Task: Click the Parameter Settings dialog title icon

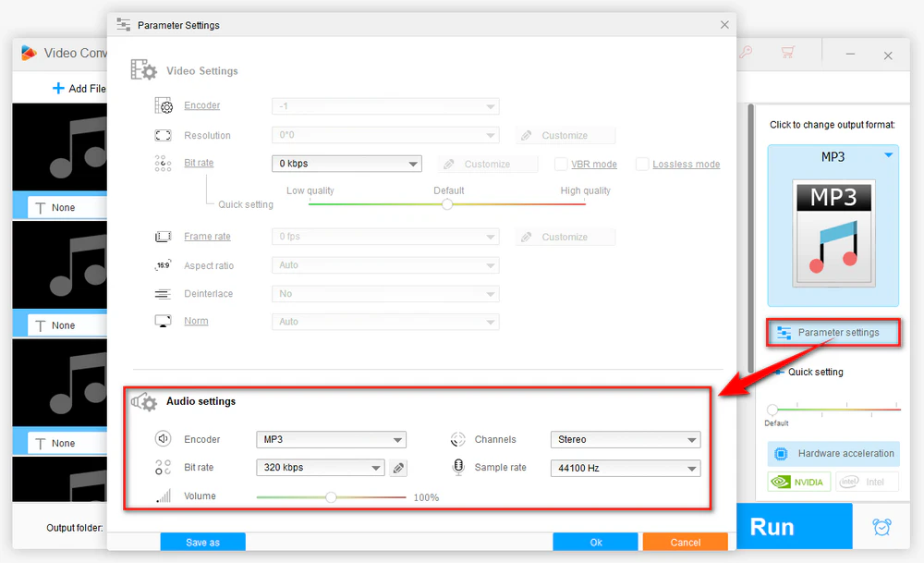Action: (123, 25)
